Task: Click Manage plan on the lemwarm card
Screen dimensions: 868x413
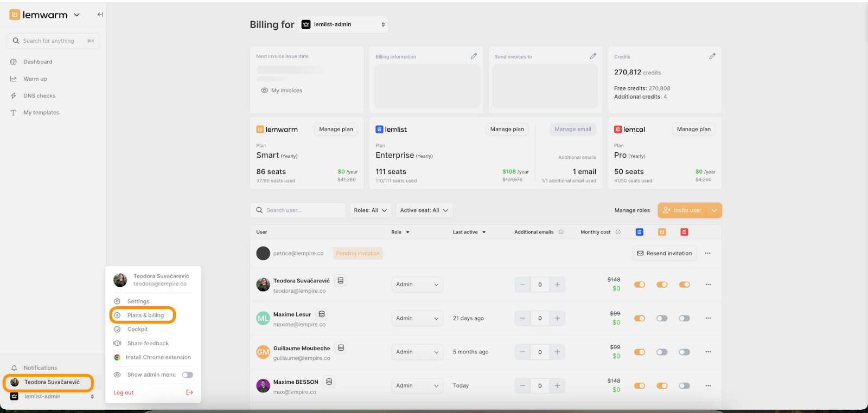Action: click(x=336, y=130)
